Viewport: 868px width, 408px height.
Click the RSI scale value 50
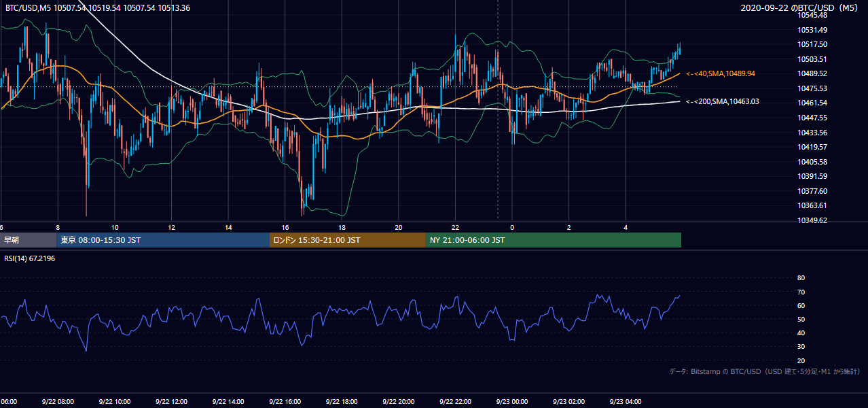tap(801, 319)
